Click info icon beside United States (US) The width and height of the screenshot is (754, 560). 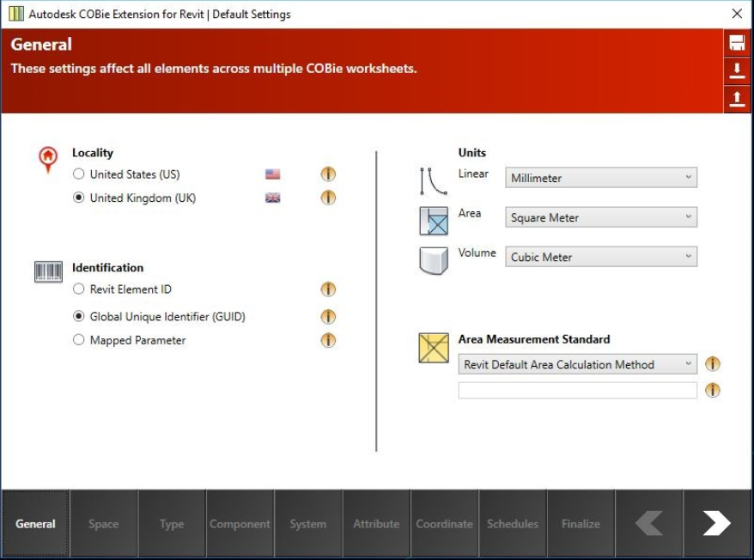pos(328,174)
